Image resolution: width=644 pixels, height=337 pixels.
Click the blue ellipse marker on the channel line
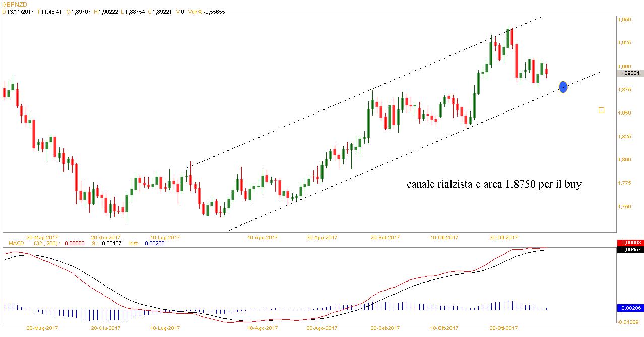[563, 87]
